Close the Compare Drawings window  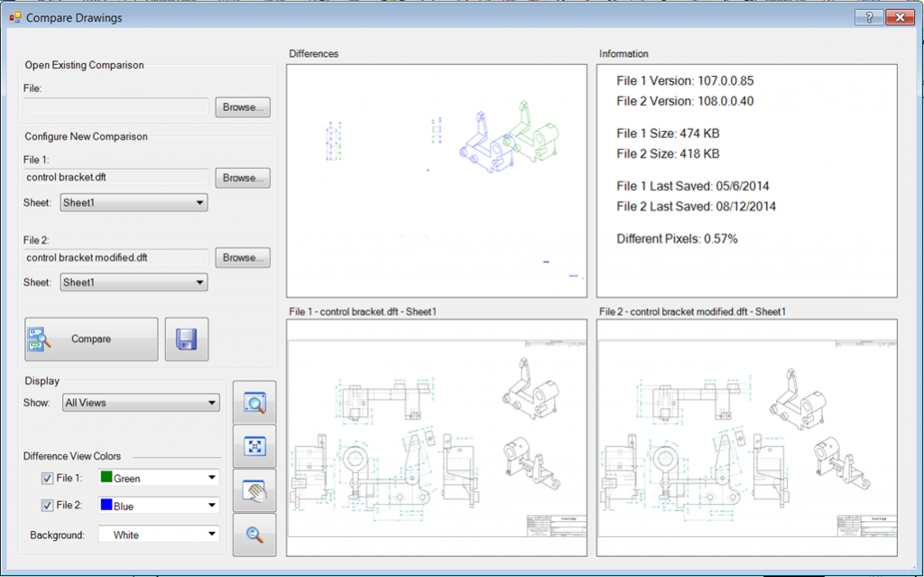coord(900,18)
